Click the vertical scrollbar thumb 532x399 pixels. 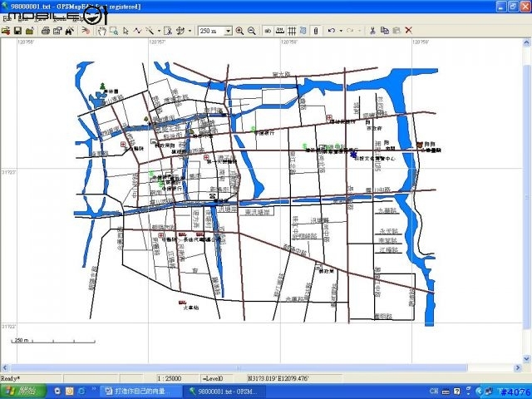tap(526, 196)
